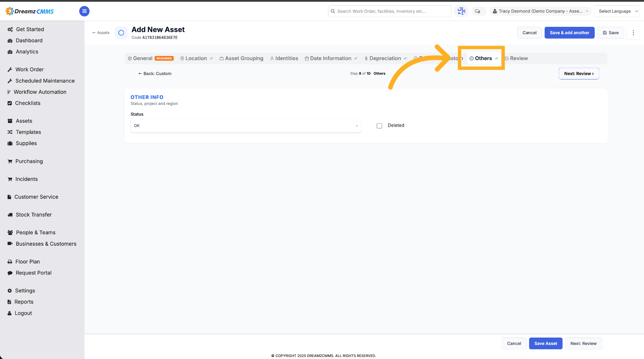Viewport: 644px width, 359px height.
Task: Click the Get Started sidebar icon
Action: (x=10, y=29)
